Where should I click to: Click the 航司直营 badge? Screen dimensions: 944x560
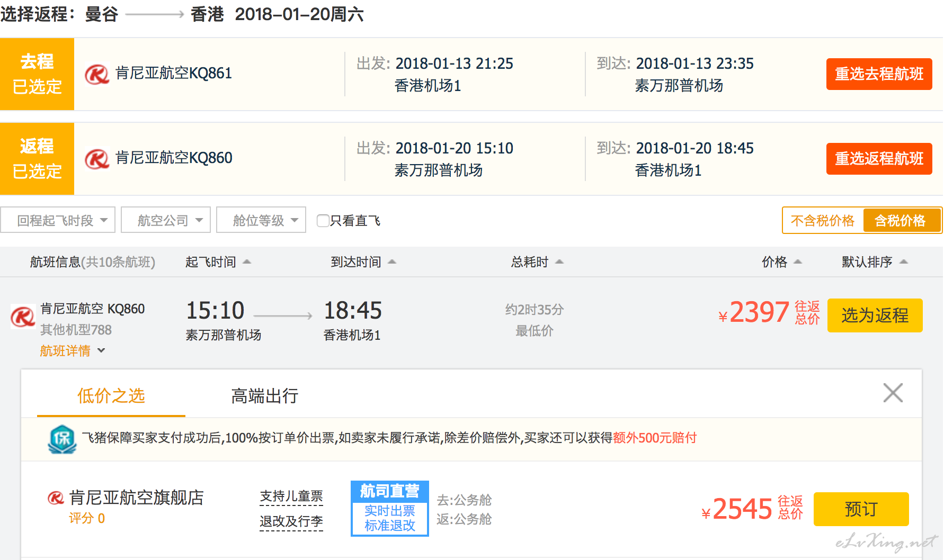click(390, 509)
